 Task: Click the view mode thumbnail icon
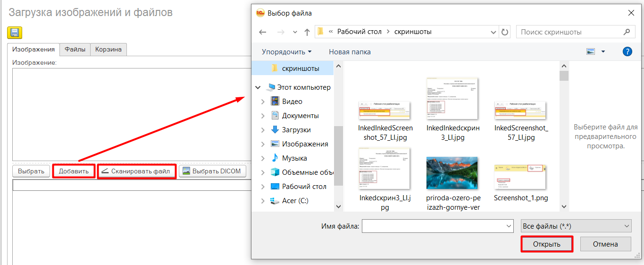[x=591, y=52]
